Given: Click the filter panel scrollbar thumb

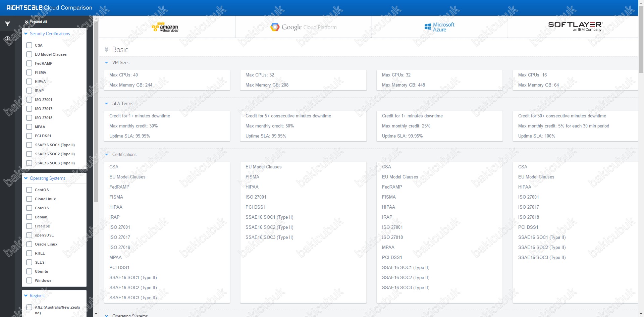Looking at the screenshot, I should tap(96, 111).
